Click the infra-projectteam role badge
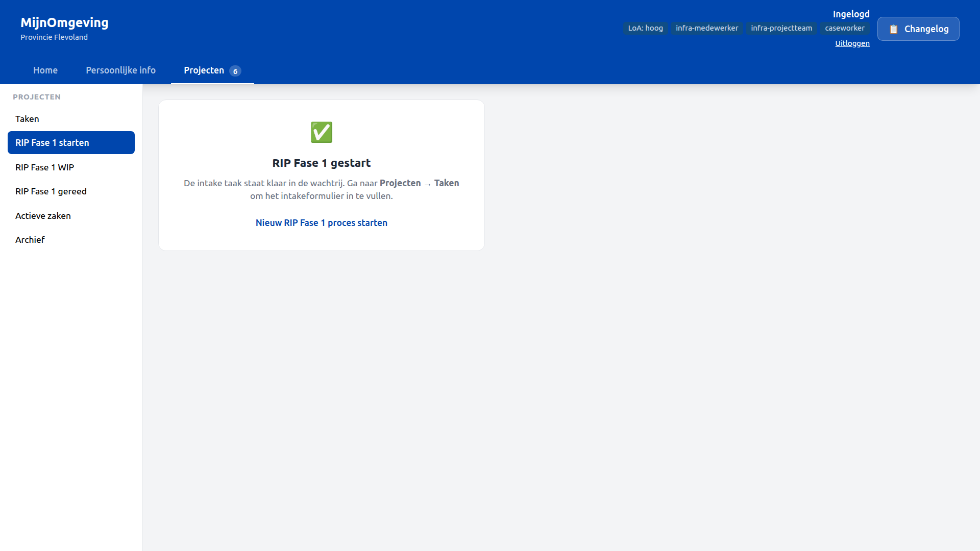980x551 pixels. (x=781, y=28)
